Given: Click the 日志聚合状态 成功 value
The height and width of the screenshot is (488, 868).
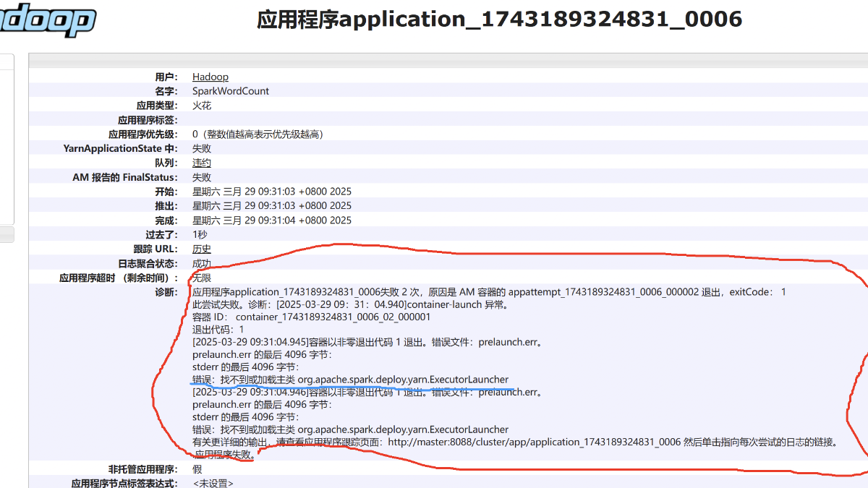Looking at the screenshot, I should 202,263.
